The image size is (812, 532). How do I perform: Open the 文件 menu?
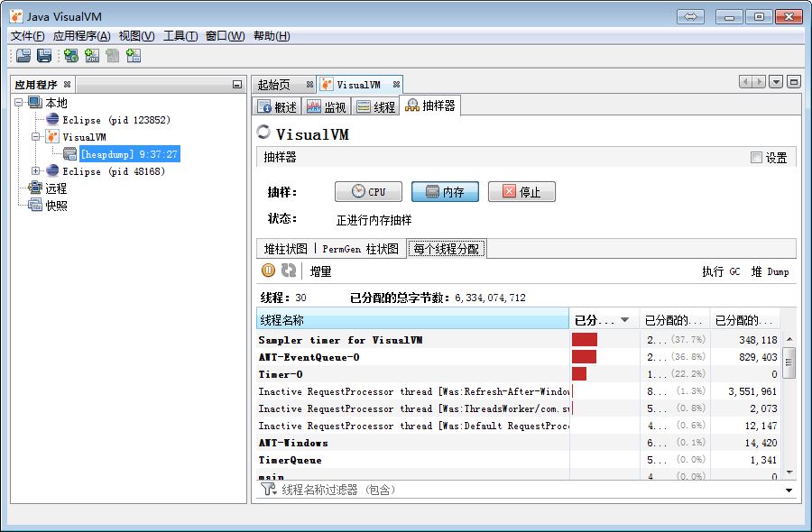(x=27, y=36)
